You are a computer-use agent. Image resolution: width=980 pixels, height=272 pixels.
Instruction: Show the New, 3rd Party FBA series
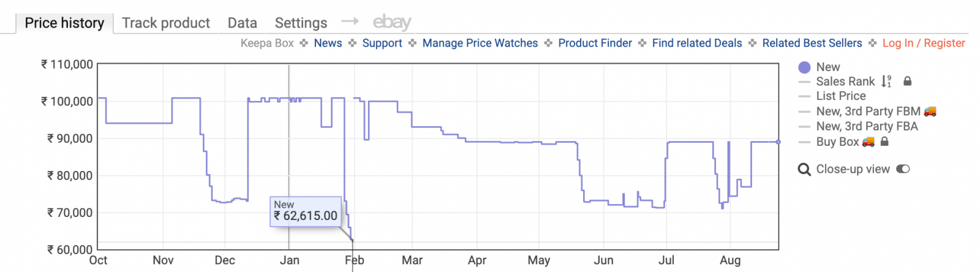(867, 126)
